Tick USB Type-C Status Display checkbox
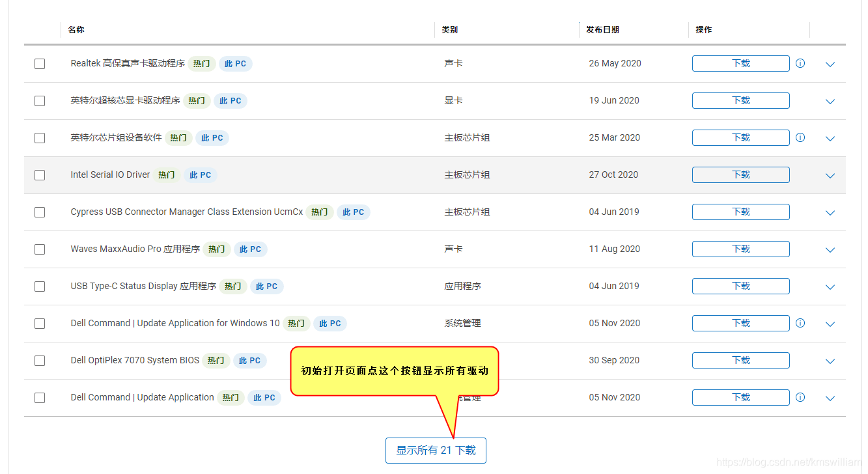868x474 pixels. [x=40, y=286]
